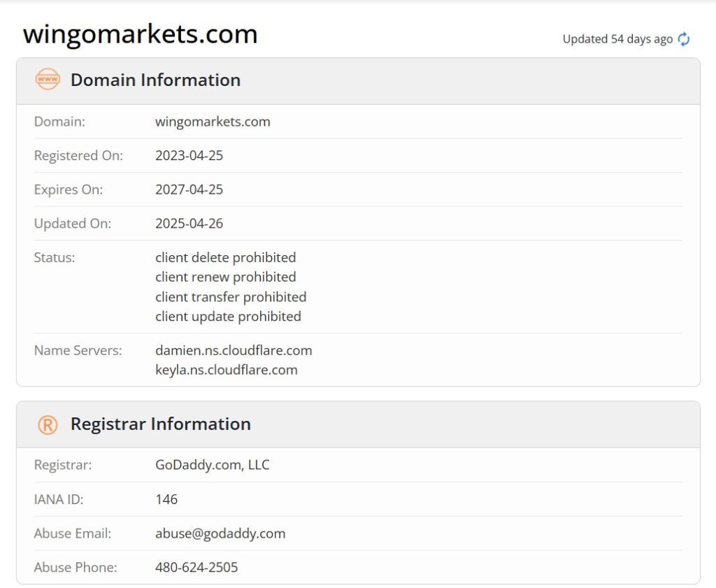This screenshot has height=588, width=716.
Task: Click the status 'client delete prohibited'
Action: point(226,257)
